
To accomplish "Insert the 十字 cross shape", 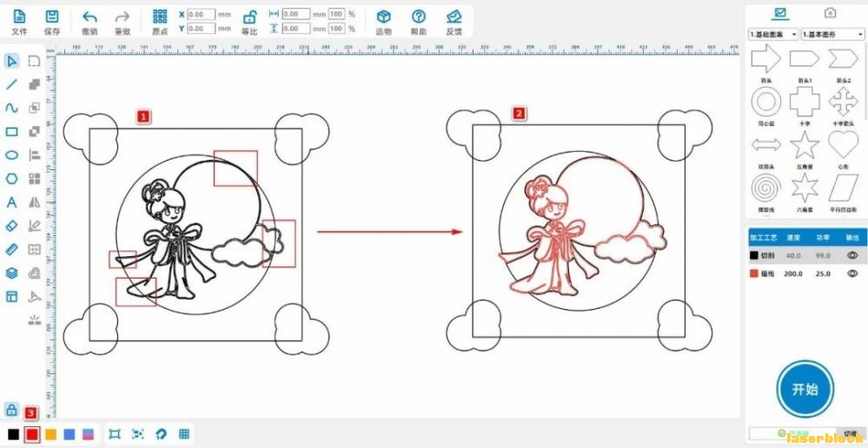I will pyautogui.click(x=805, y=102).
